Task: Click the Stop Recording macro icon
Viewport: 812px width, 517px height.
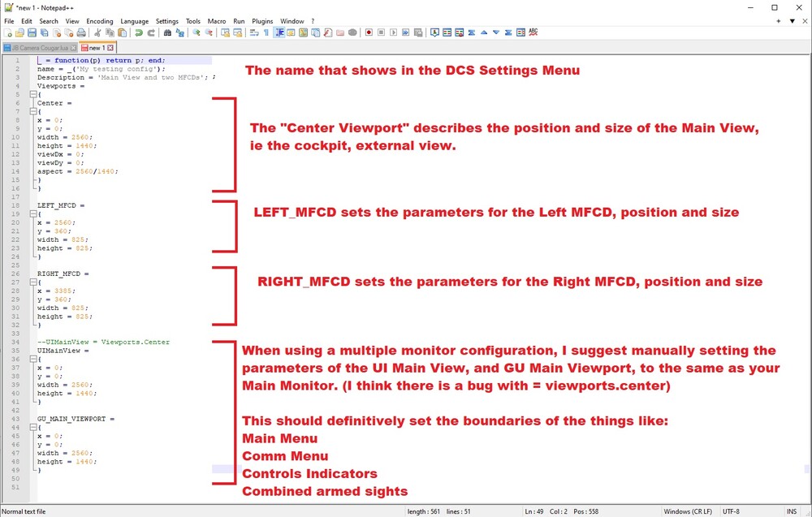Action: tap(381, 32)
